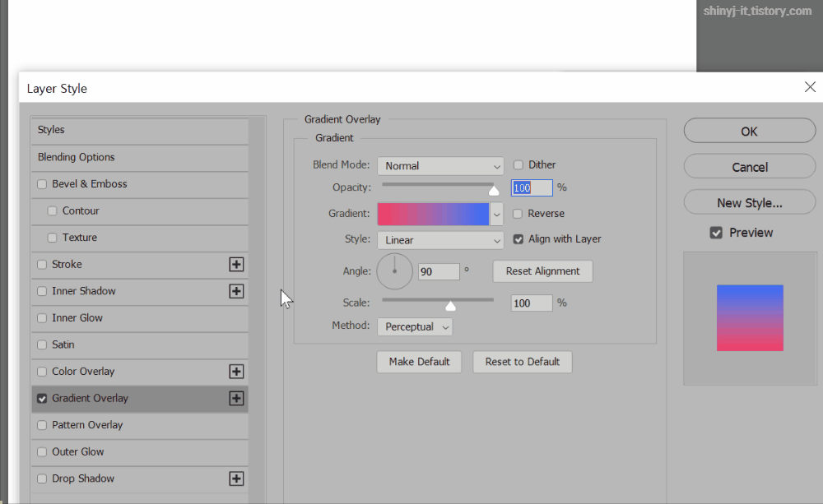
Task: Add another Stroke effect with plus icon
Action: tap(236, 264)
